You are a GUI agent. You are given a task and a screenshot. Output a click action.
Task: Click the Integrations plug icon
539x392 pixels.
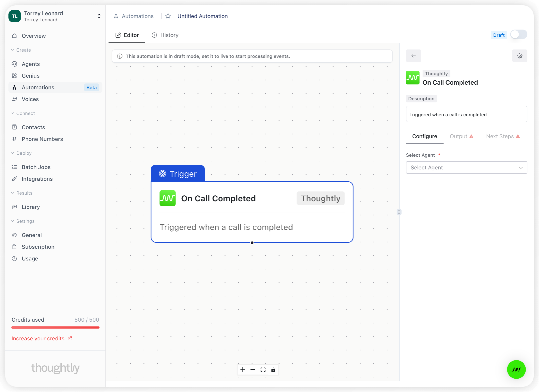pyautogui.click(x=14, y=179)
